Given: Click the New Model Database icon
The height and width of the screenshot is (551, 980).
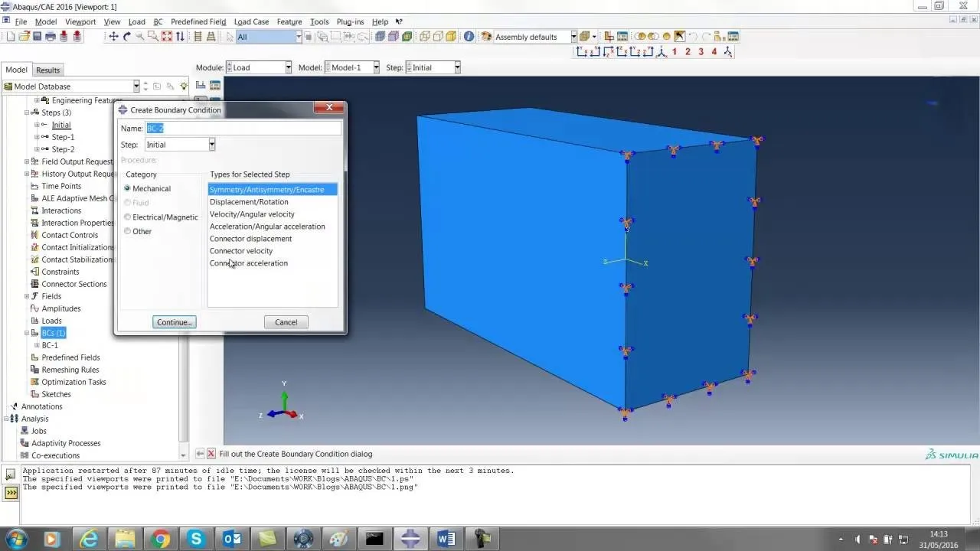Looking at the screenshot, I should [x=11, y=37].
